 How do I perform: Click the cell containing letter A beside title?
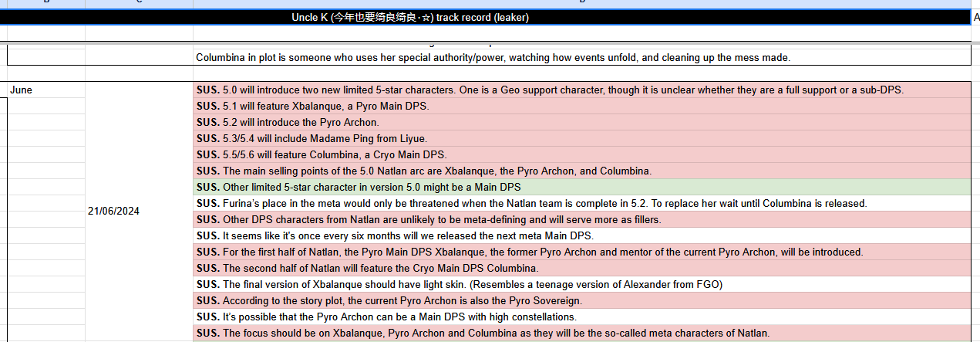[975, 17]
